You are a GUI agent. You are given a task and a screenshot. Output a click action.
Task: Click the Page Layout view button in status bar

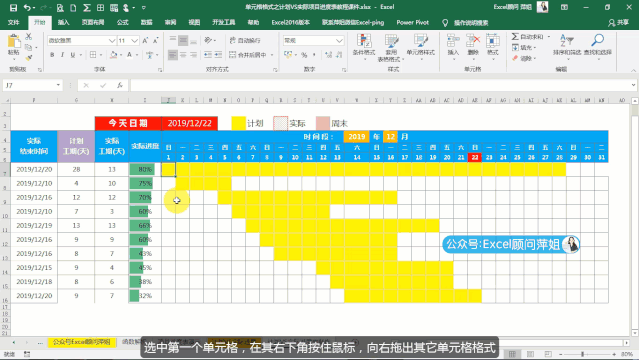(530, 354)
